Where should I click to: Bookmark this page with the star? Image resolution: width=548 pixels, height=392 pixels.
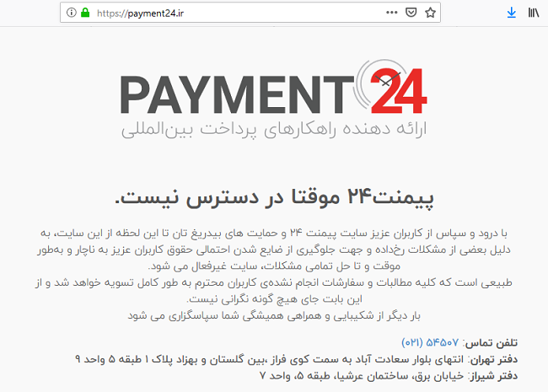(x=430, y=13)
